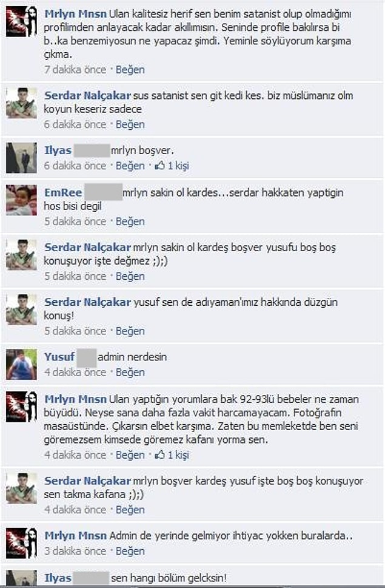This screenshot has height=588, width=385.
Task: Click thumbs-up icon on Mrlyn Mnsn's 92-93lü comment
Action: pos(160,455)
